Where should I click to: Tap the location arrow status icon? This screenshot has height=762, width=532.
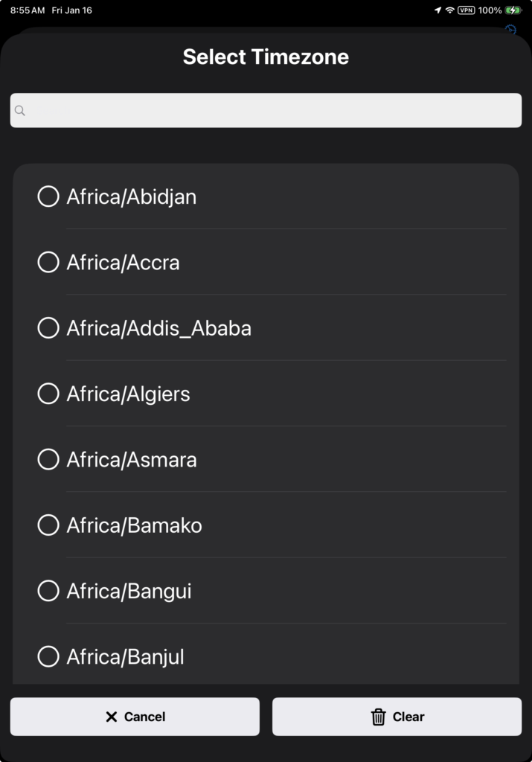coord(438,10)
